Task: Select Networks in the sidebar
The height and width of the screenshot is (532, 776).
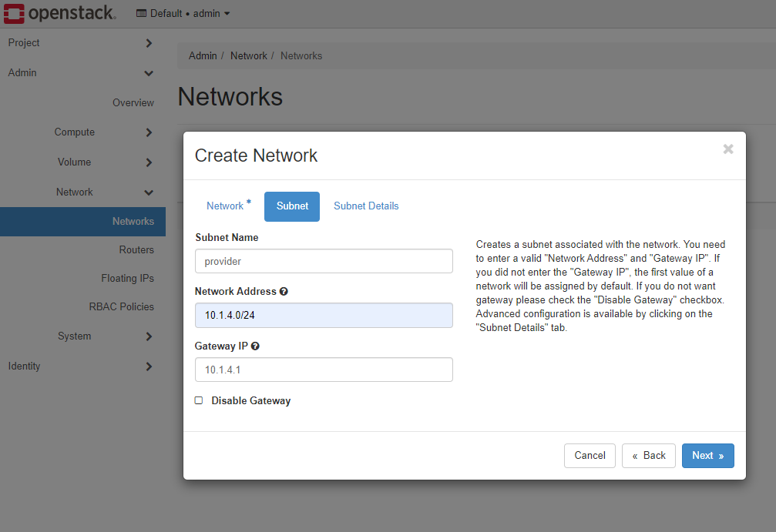Action: coord(82,222)
